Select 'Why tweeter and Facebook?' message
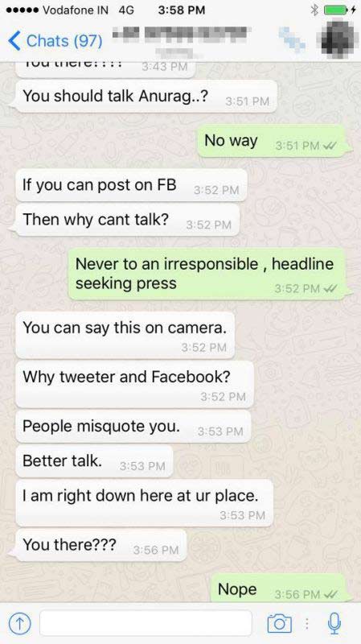The height and width of the screenshot is (644, 361). (x=134, y=384)
